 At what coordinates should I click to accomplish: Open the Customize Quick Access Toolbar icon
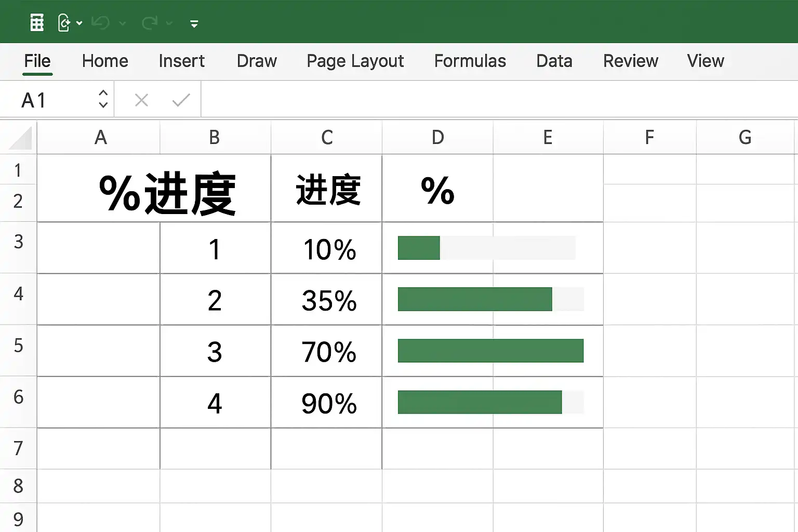pos(193,23)
